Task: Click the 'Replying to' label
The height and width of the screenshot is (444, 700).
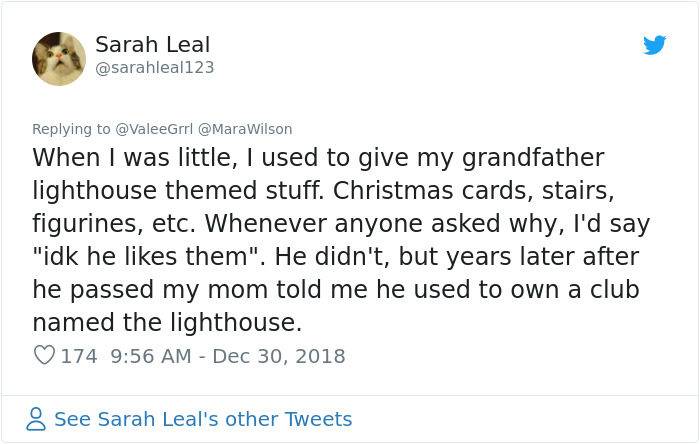Action: 71,129
